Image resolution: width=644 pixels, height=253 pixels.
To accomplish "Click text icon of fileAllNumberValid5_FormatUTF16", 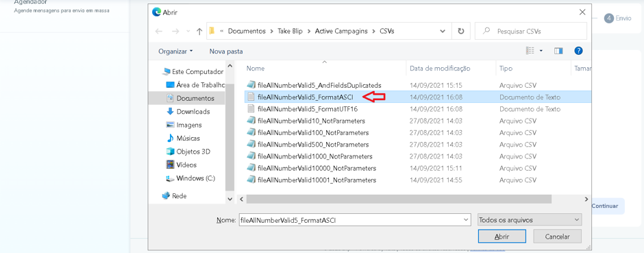I will pos(251,109).
